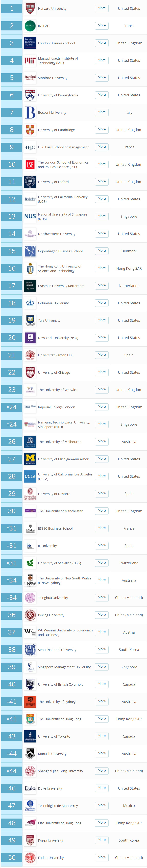The image size is (147, 868).
Task: Open the Duke University logo
Action: tap(30, 788)
